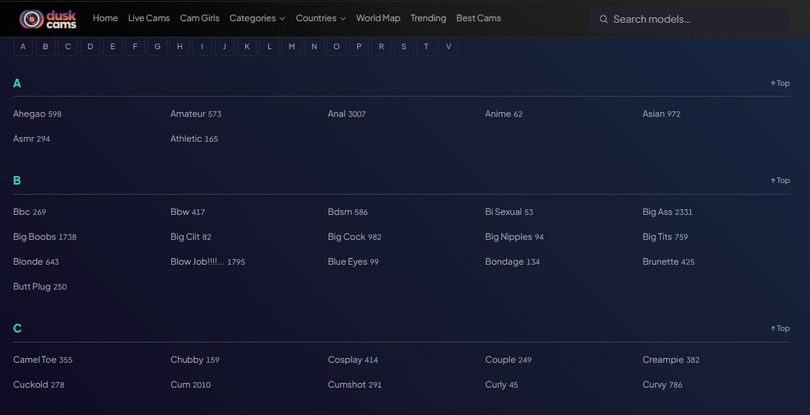Screen dimensions: 810x415
Task: Go to the Trending page
Action: (x=428, y=18)
